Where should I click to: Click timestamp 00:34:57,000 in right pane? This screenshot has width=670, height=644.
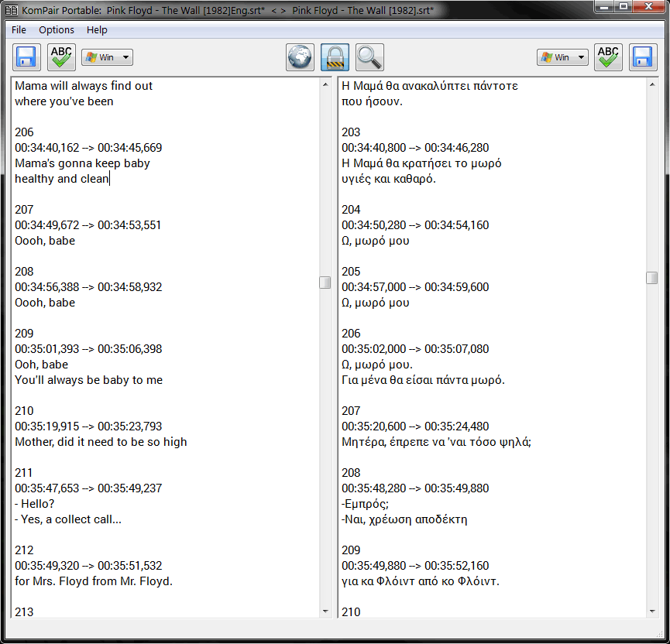pyautogui.click(x=374, y=287)
